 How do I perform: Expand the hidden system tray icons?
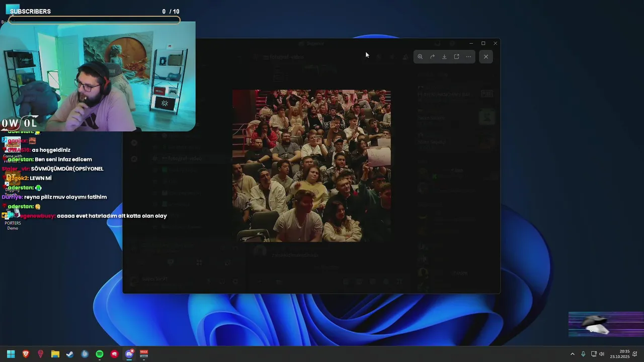point(572,354)
